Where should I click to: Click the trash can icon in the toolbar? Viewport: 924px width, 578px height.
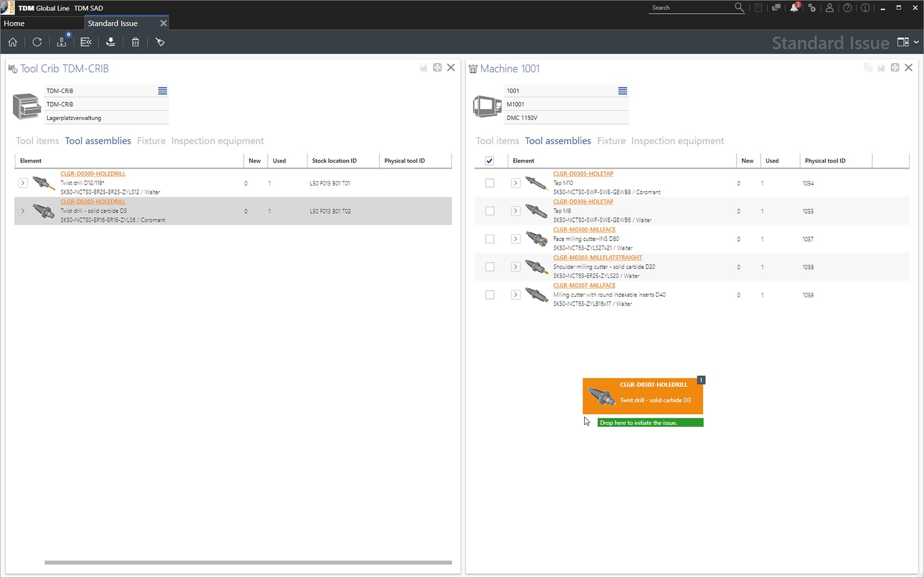click(x=135, y=42)
